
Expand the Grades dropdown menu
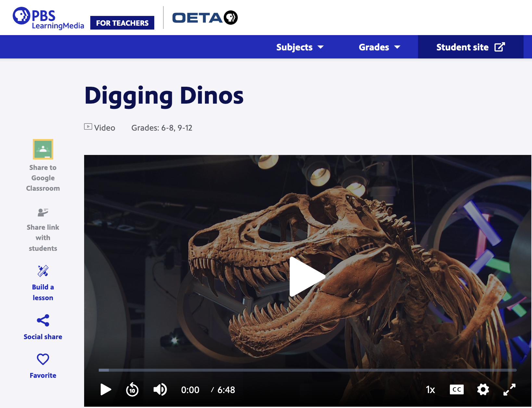[379, 47]
